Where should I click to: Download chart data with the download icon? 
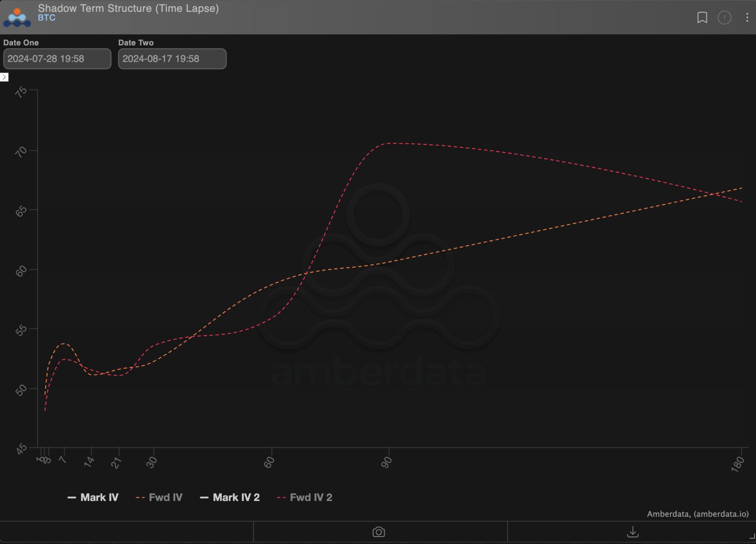633,532
